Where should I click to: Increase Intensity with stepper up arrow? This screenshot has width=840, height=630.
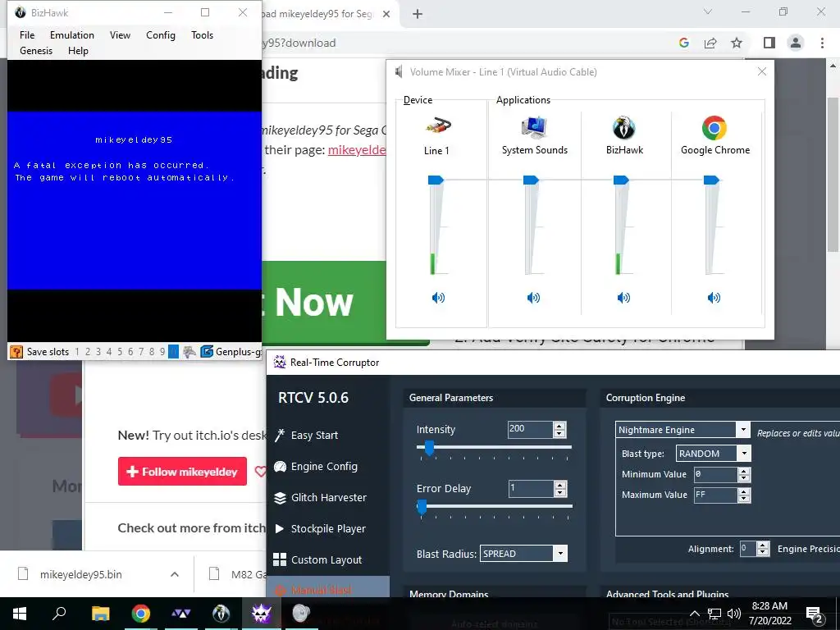559,426
